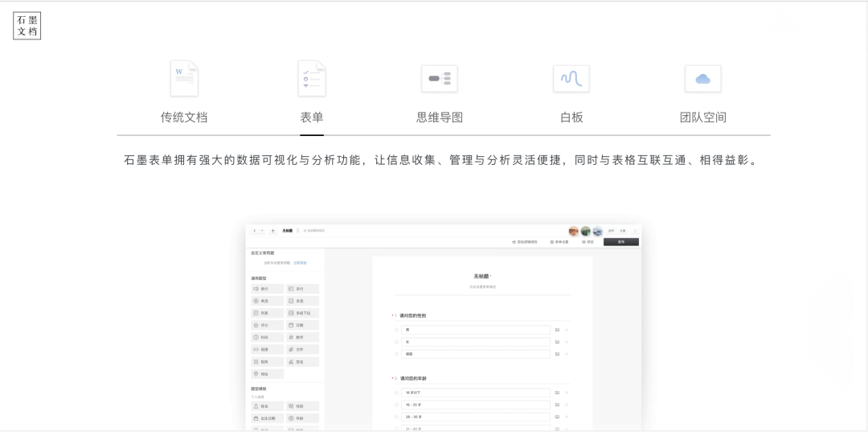
Task: Click question title 请问您的性别
Action: point(413,315)
